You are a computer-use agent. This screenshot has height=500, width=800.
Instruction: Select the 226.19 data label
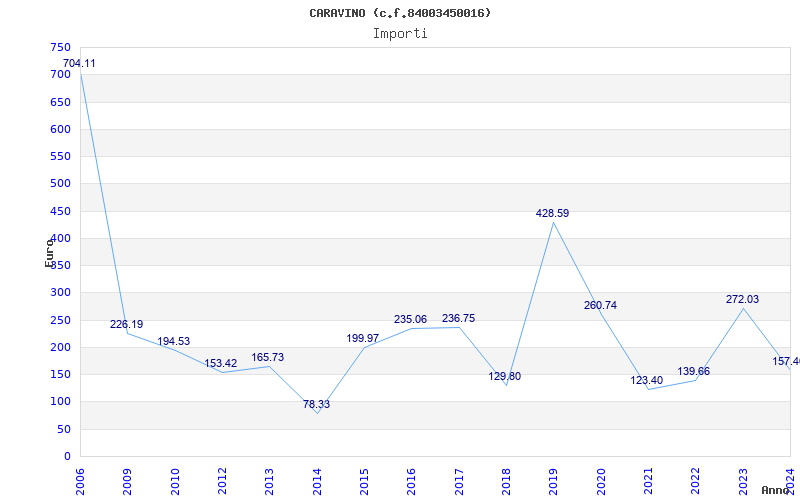coord(127,324)
